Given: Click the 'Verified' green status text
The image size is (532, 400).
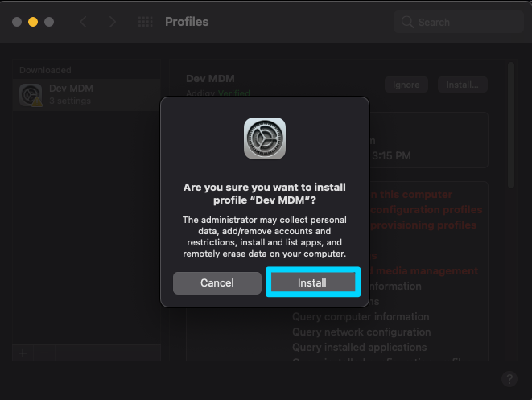Looking at the screenshot, I should click(233, 93).
